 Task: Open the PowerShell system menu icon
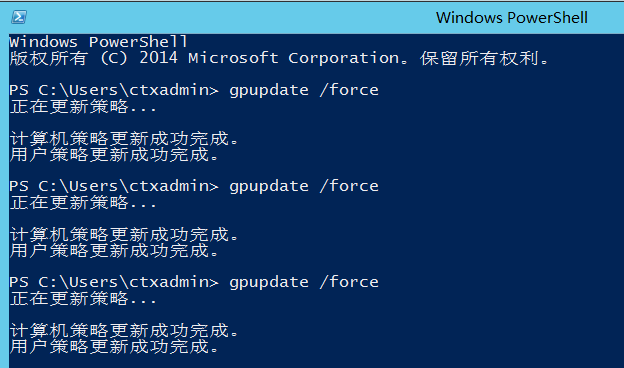click(19, 17)
